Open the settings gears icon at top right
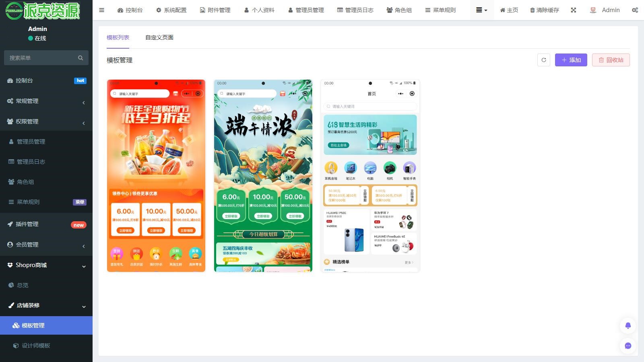This screenshot has height=362, width=644. pos(635,10)
